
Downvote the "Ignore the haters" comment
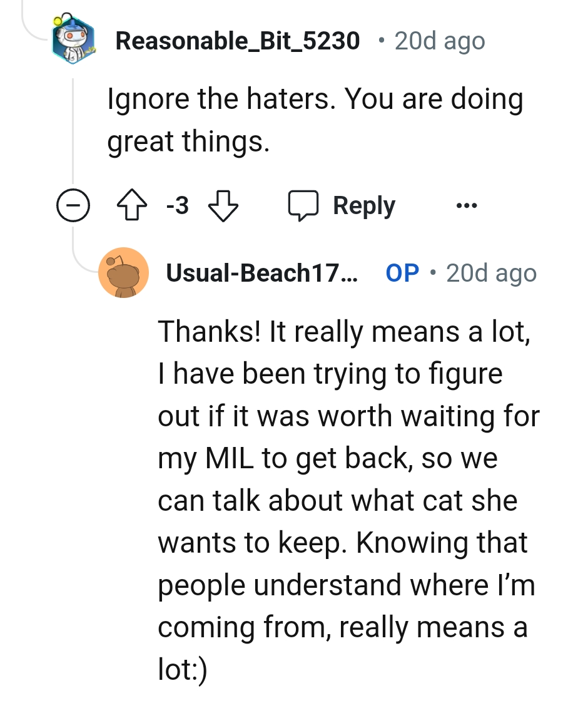(x=223, y=206)
